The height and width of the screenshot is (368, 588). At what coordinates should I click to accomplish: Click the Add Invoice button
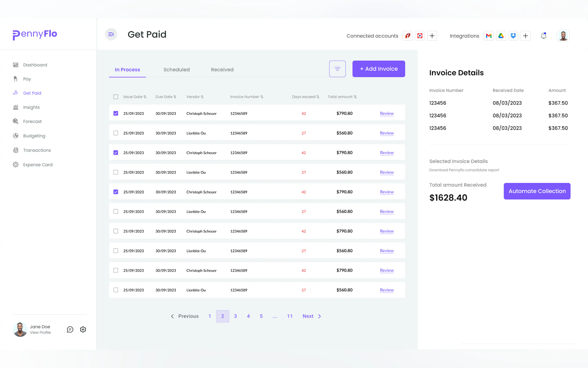tap(378, 69)
